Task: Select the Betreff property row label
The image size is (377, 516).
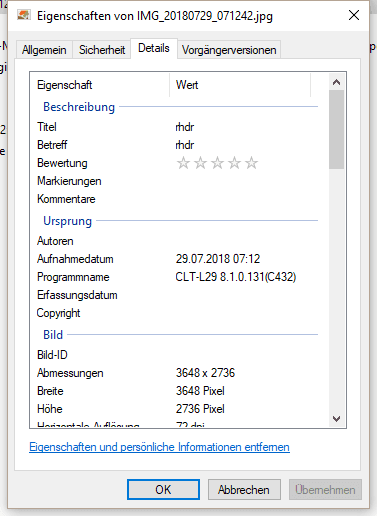Action: tap(52, 145)
